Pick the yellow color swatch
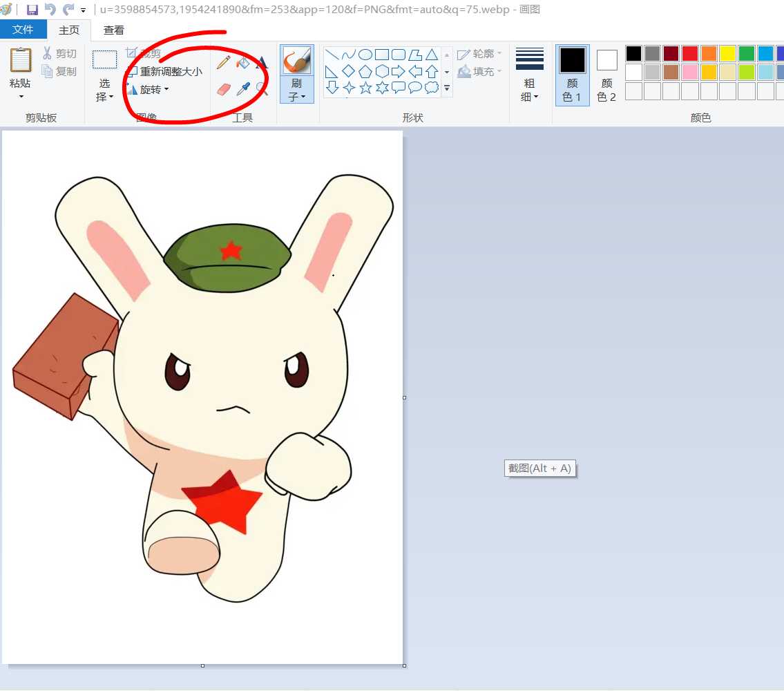784x691 pixels. point(727,53)
